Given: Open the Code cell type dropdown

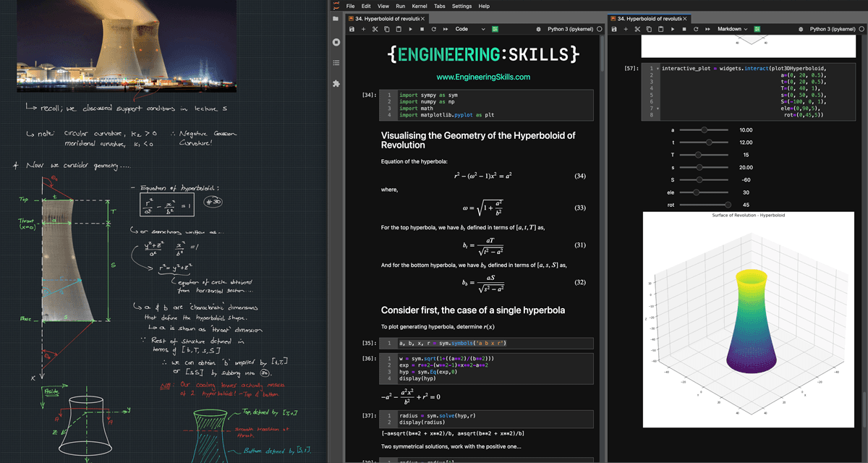Looking at the screenshot, I should [469, 29].
